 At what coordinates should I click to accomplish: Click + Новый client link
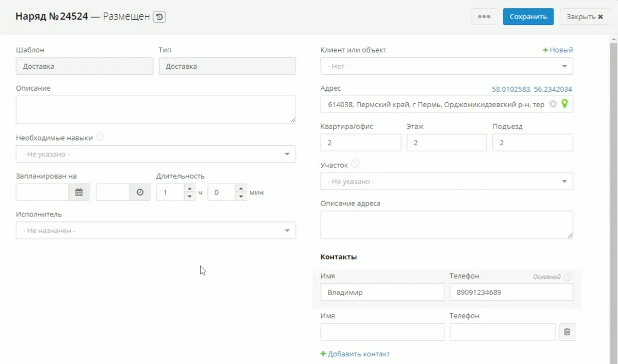click(558, 50)
